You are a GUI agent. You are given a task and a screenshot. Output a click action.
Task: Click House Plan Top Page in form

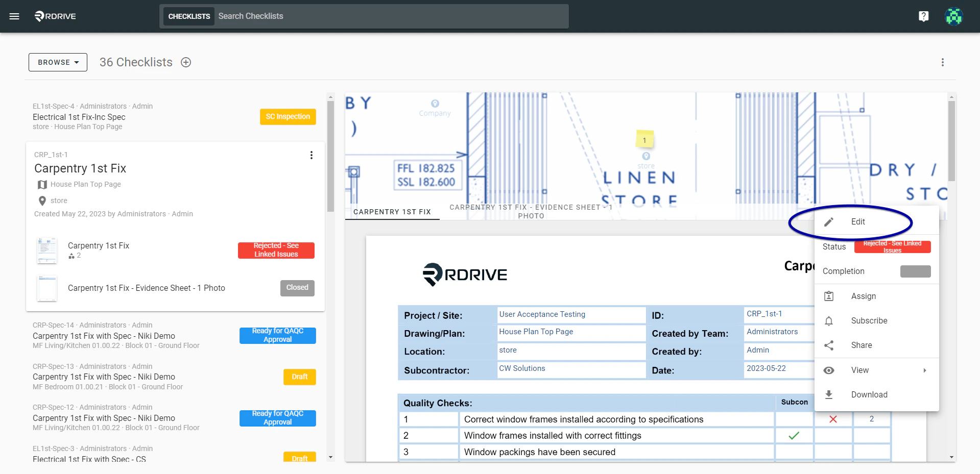tap(571, 332)
